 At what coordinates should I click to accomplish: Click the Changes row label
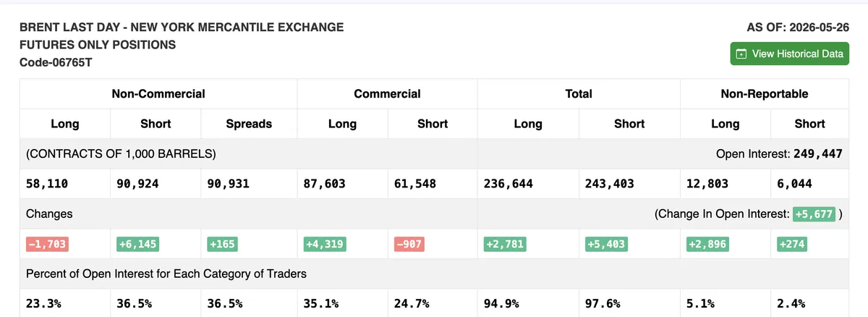(x=49, y=214)
